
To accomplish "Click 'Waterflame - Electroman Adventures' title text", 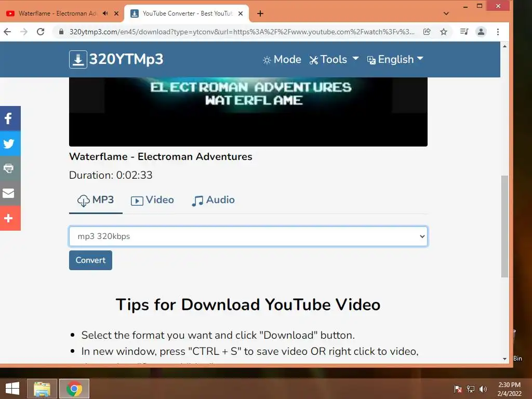I will tap(161, 156).
